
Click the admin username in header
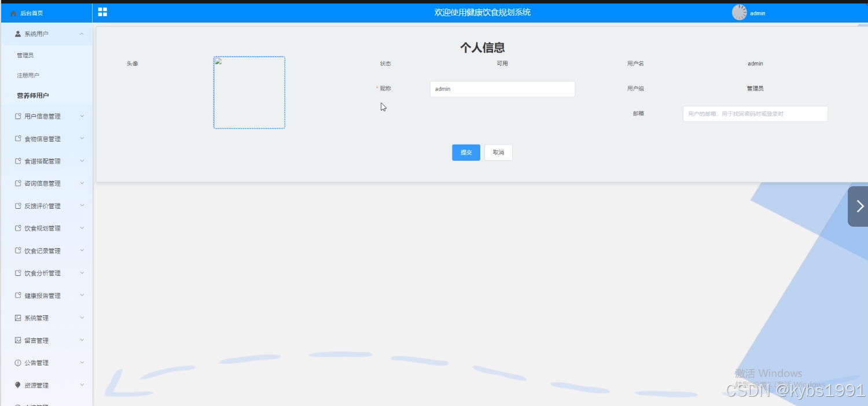tap(757, 13)
